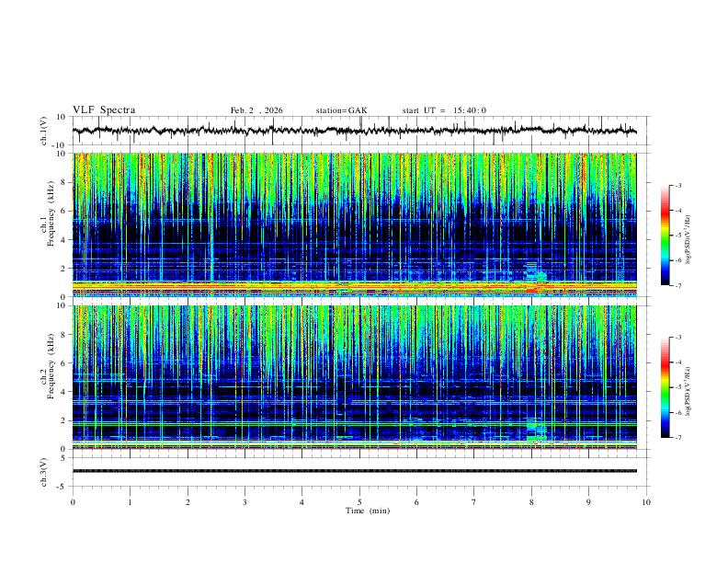Viewport: 728px width, 563px height.
Task: Click the "6" kHz tick on ch.2 frequency axis
Action: [63, 363]
